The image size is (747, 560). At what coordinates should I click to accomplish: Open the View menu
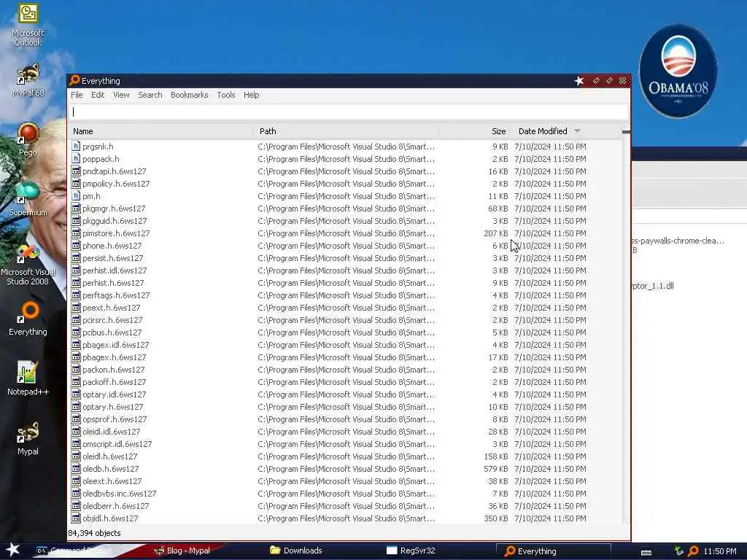coord(121,95)
